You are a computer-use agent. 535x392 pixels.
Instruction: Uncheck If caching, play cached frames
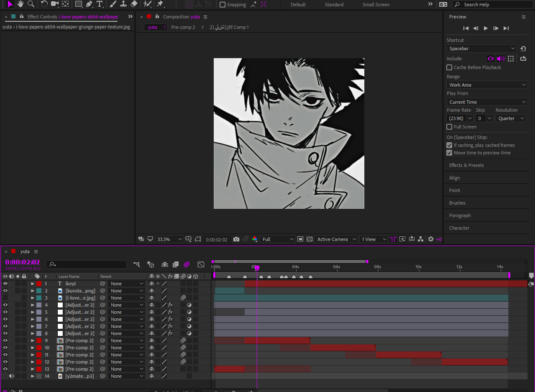(x=449, y=145)
